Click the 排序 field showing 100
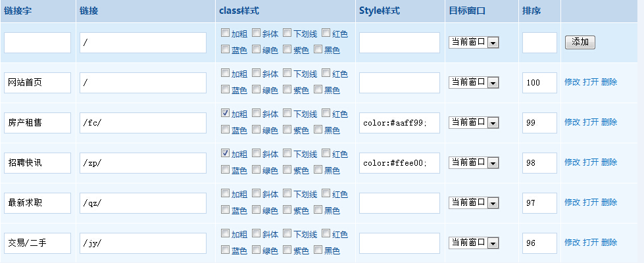This screenshot has height=263, width=644. point(539,83)
